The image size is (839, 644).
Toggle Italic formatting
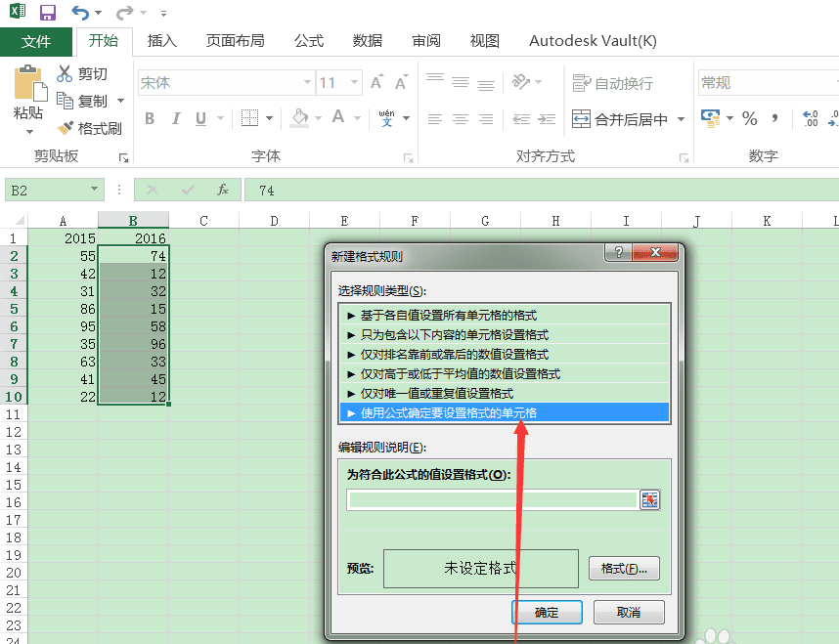pyautogui.click(x=175, y=118)
